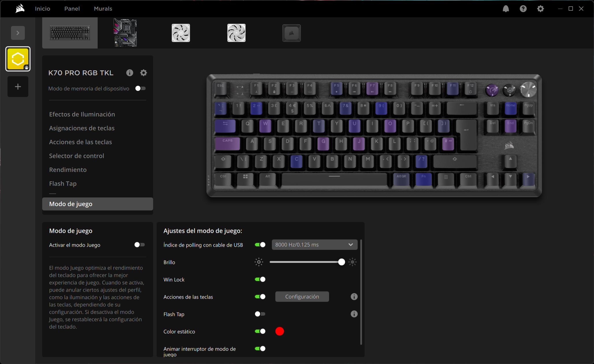Expand the left sidebar with chevron arrow
Image resolution: width=594 pixels, height=364 pixels.
point(18,33)
